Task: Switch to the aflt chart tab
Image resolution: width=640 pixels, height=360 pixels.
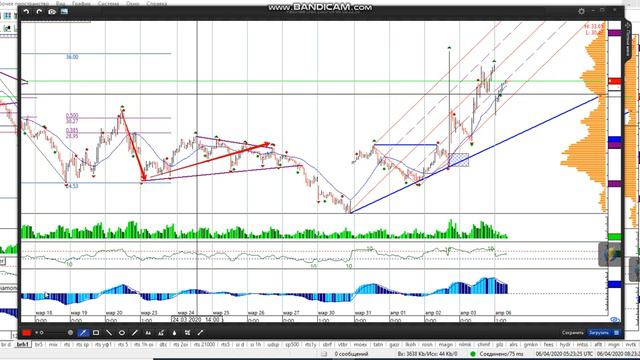Action: (x=598, y=344)
